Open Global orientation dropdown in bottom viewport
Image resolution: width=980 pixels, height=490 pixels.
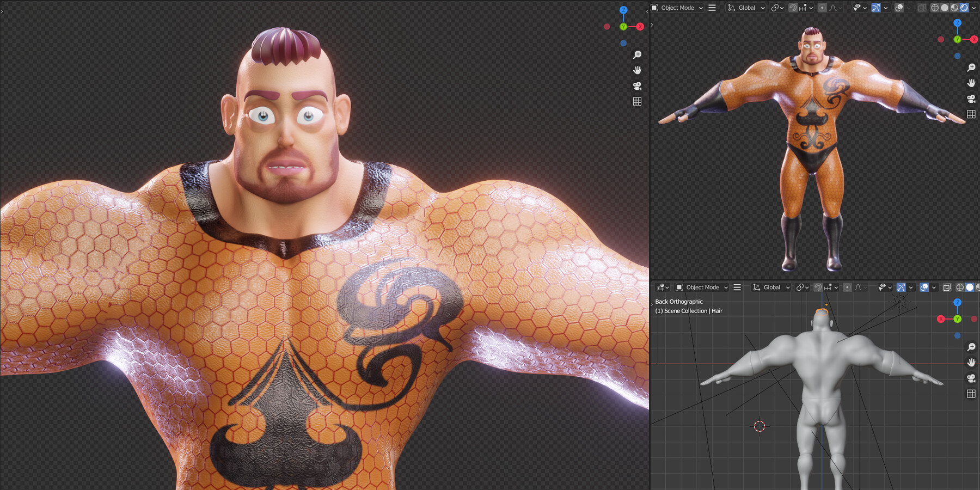tap(771, 287)
